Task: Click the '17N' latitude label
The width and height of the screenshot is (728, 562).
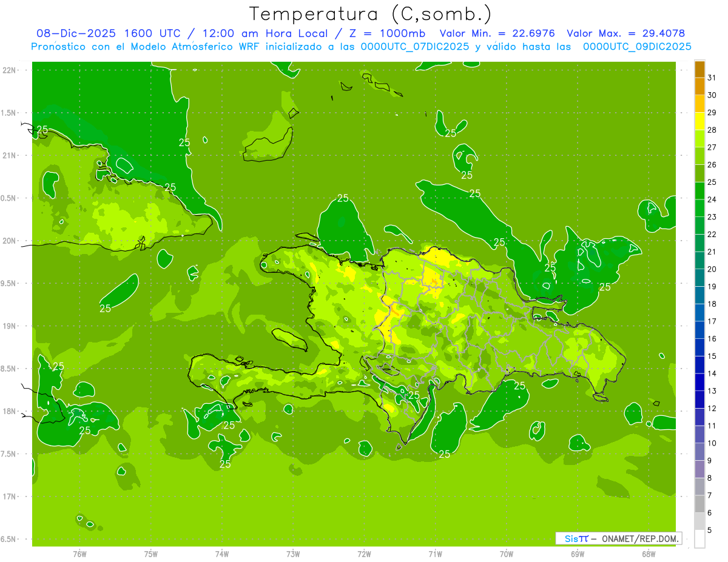Action: (9, 497)
